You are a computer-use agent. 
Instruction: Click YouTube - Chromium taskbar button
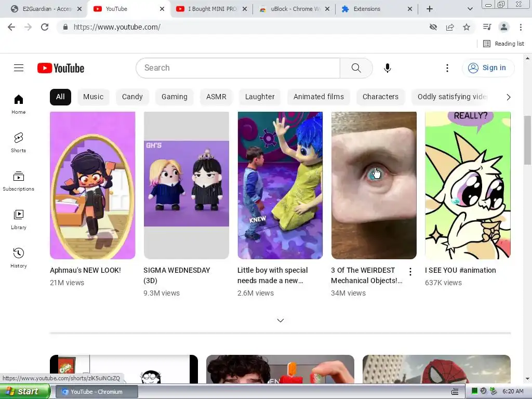pos(97,392)
